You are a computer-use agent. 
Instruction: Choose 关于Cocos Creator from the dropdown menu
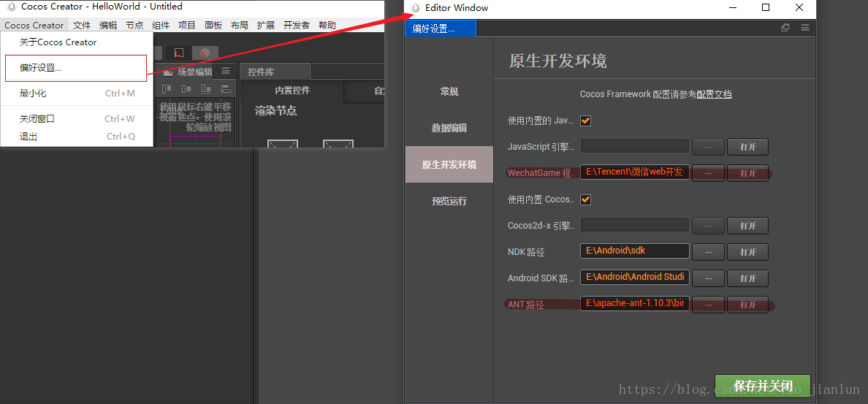coord(77,42)
